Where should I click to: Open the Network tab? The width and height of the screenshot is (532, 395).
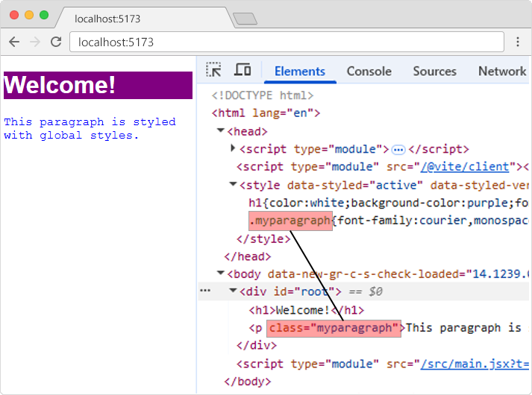click(501, 71)
